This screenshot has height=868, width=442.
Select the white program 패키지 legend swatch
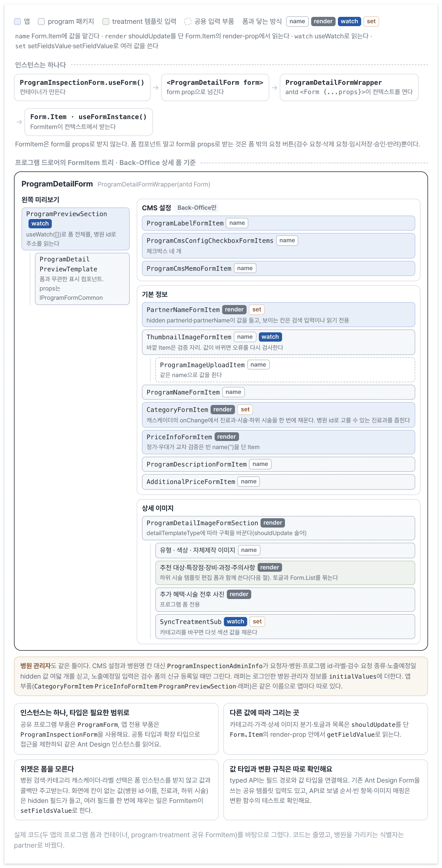(41, 21)
